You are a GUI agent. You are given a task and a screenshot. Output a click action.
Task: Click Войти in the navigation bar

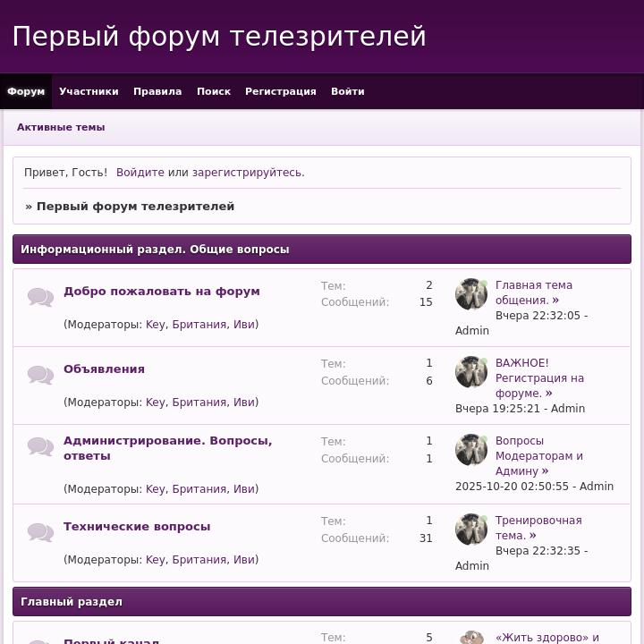[347, 91]
